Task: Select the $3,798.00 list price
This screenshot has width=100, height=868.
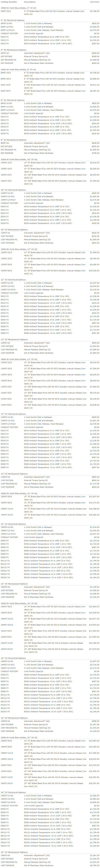Action: (x=94, y=11)
